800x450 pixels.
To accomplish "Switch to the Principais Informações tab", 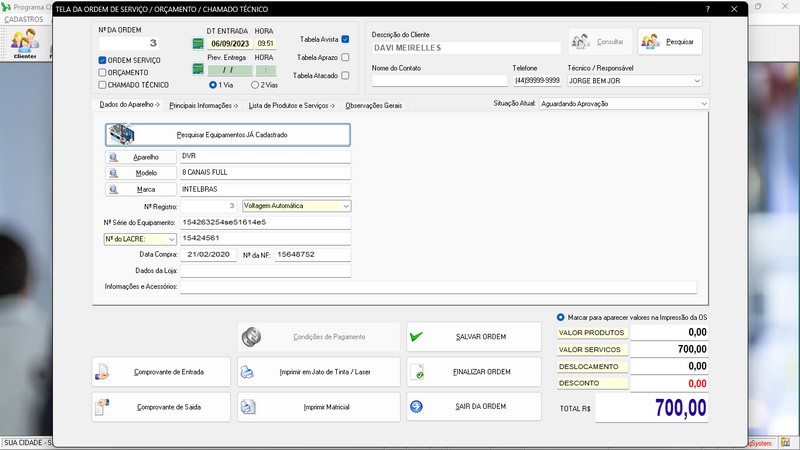I will pos(201,105).
